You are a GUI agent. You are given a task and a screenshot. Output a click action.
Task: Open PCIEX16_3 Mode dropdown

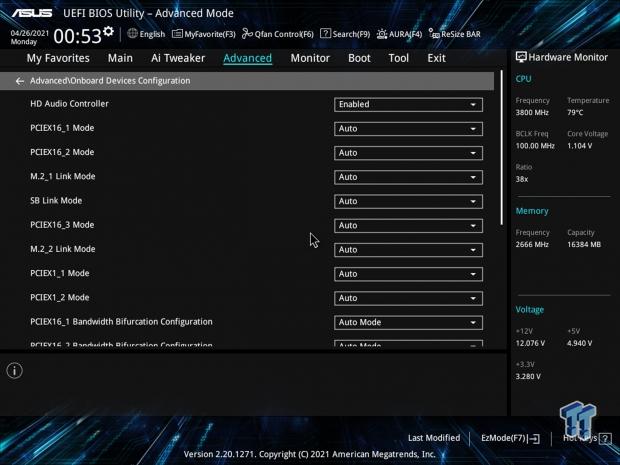click(408, 226)
